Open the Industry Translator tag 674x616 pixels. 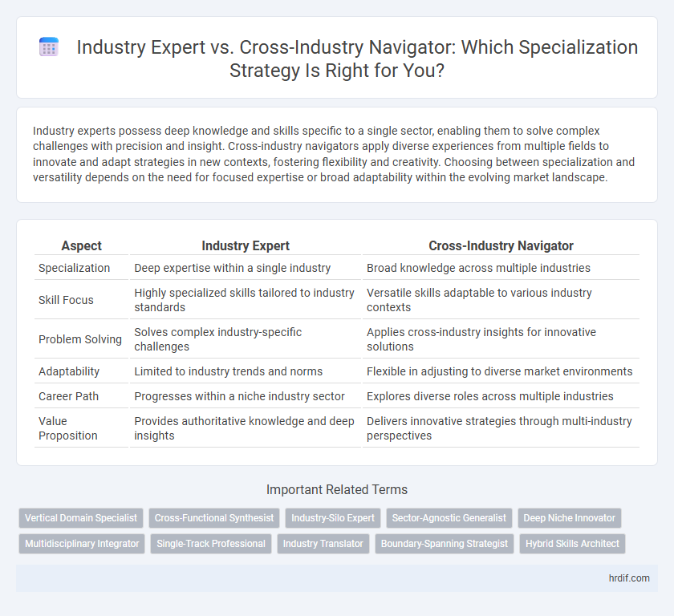[x=323, y=543]
